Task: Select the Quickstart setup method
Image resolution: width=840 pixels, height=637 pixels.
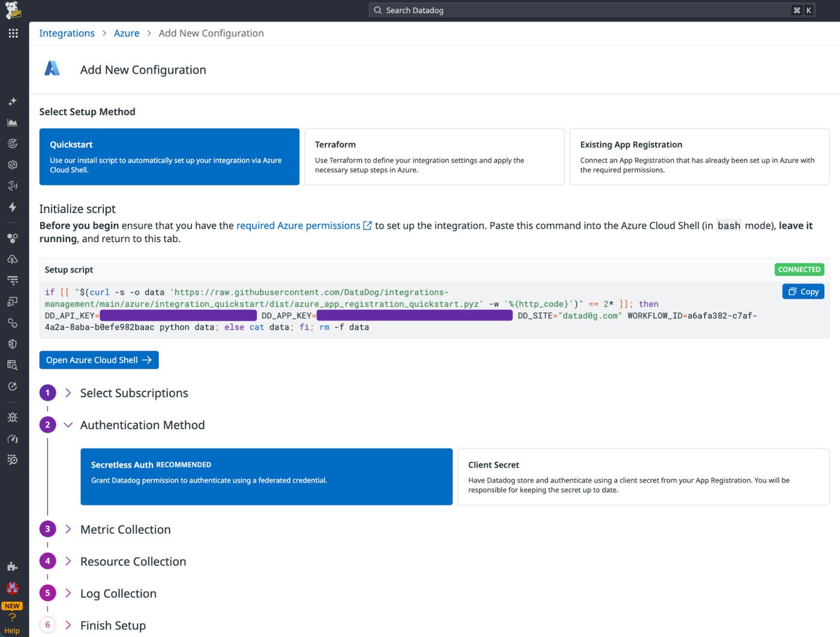Action: click(169, 157)
